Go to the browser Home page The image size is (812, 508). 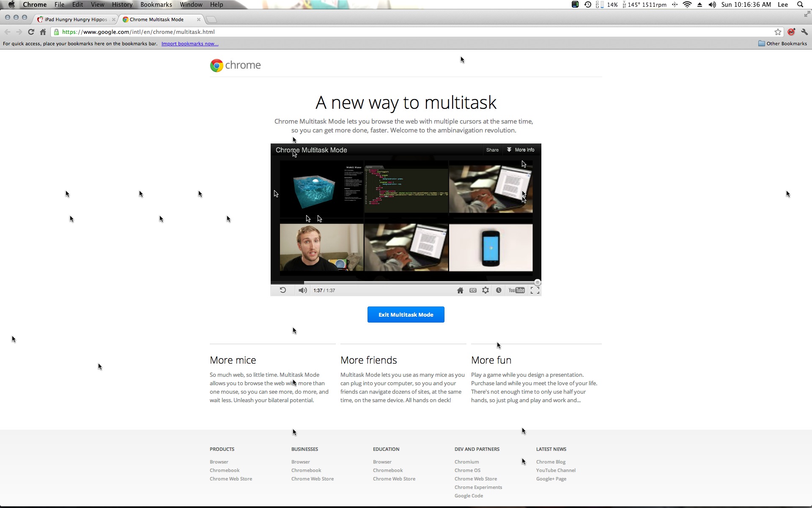coord(43,32)
